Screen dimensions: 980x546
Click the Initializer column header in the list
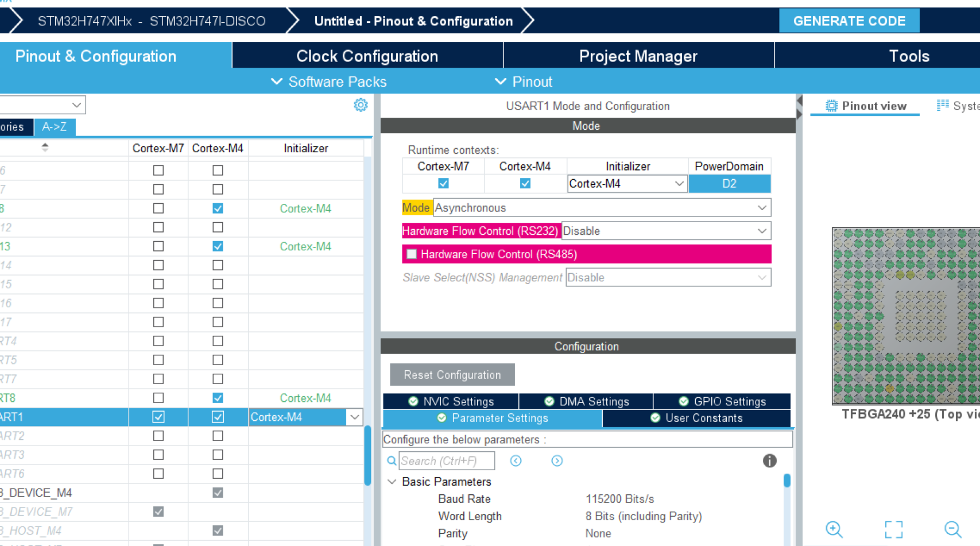click(x=306, y=148)
